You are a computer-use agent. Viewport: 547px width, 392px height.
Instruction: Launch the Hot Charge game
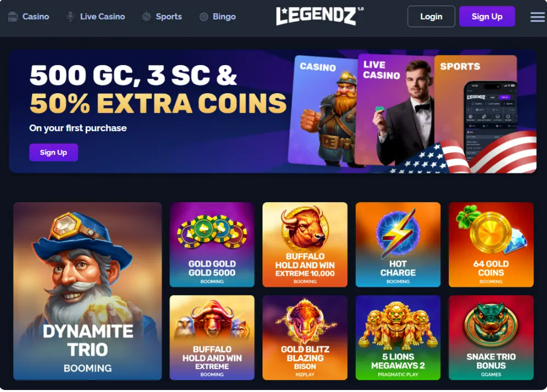click(398, 244)
